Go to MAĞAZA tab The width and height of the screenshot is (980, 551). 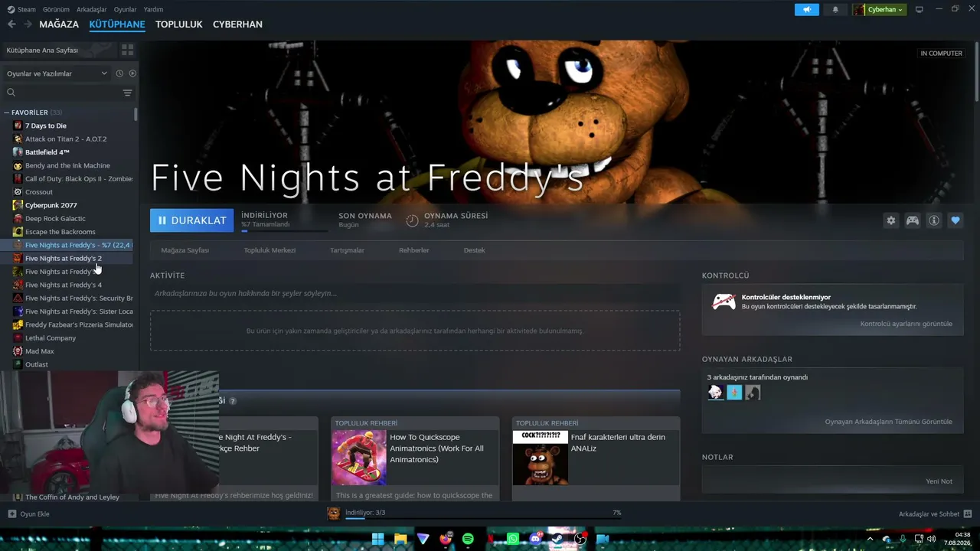coord(59,24)
